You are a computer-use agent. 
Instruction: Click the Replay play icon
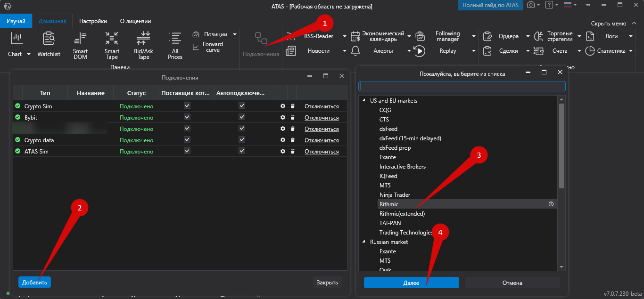click(x=420, y=50)
